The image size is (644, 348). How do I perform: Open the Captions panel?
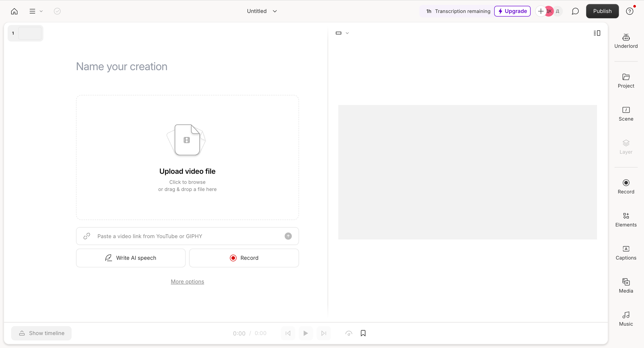(x=626, y=253)
